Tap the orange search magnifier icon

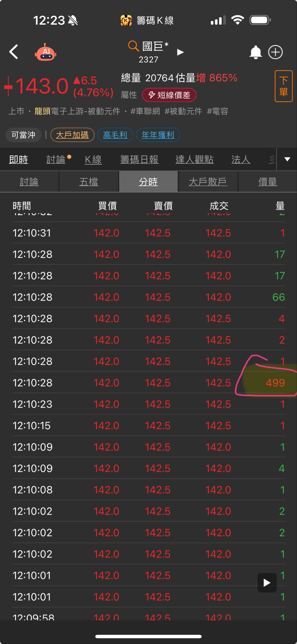133,46
